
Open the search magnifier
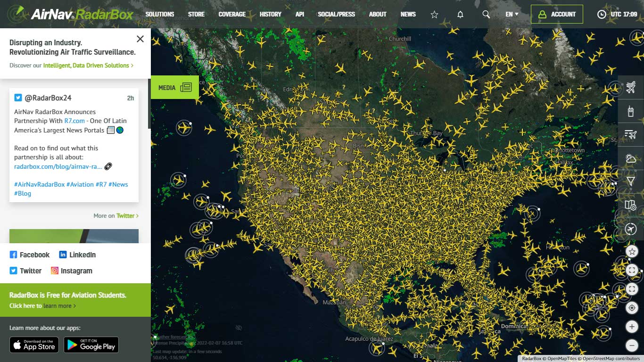(486, 15)
